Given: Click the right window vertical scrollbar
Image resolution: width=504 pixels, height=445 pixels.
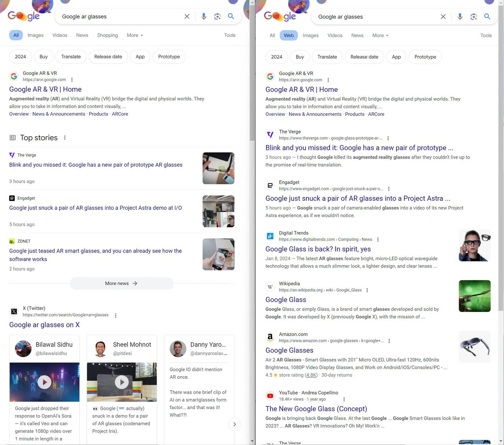Looking at the screenshot, I should click(x=501, y=158).
